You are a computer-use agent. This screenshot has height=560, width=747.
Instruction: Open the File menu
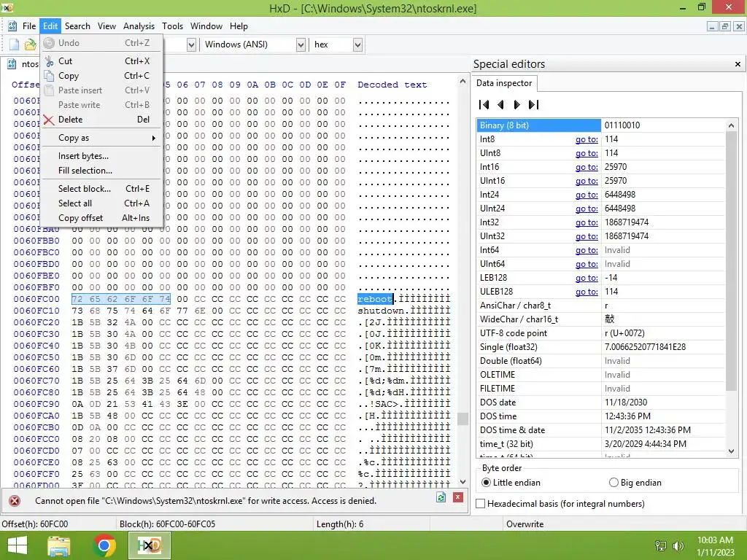pos(29,26)
